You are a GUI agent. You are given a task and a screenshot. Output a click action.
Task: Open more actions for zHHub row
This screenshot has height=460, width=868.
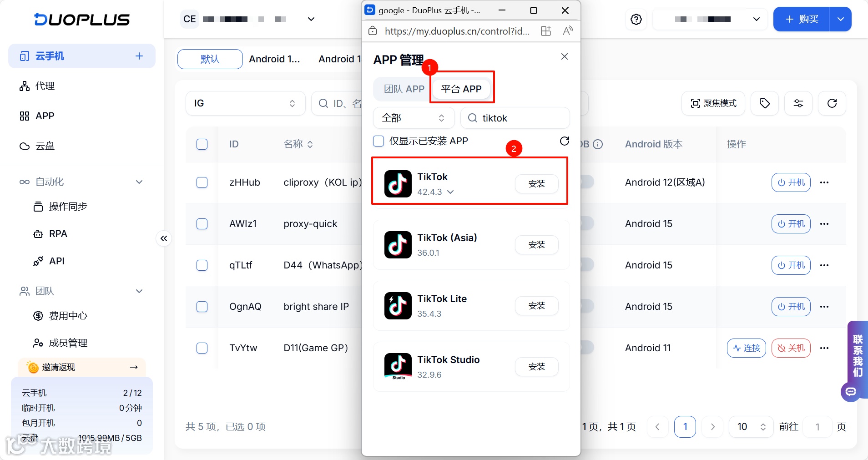coord(824,182)
